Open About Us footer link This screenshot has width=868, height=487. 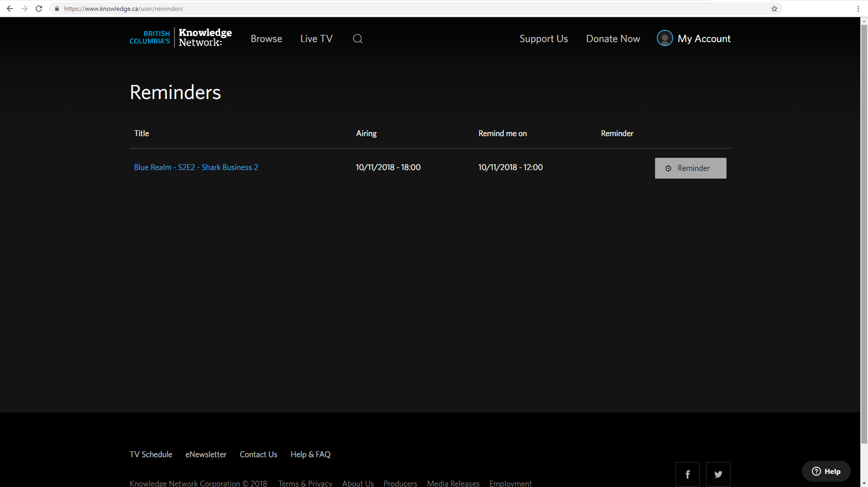358,483
